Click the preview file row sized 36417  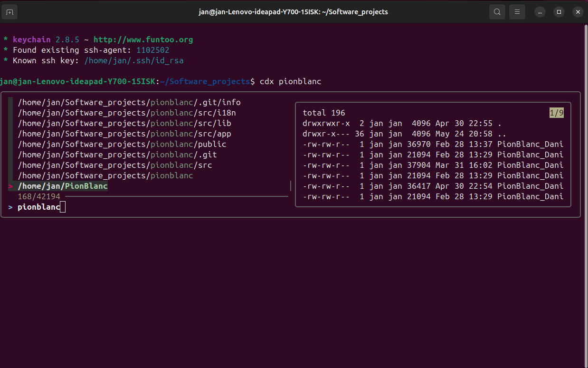[433, 186]
